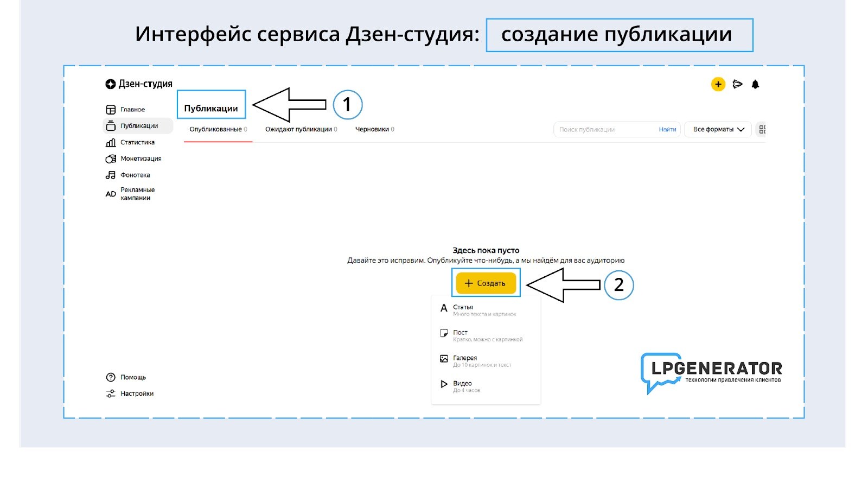This screenshot has width=868, height=482.
Task: Click the Статистика bar chart icon
Action: point(111,142)
